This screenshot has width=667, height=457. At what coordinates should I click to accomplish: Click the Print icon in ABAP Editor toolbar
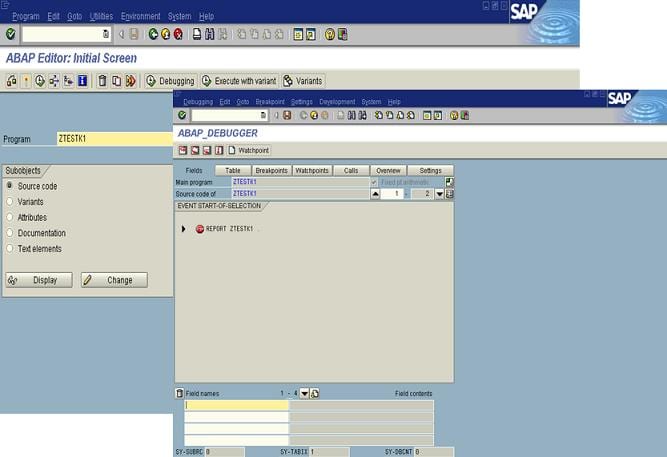pyautogui.click(x=197, y=34)
